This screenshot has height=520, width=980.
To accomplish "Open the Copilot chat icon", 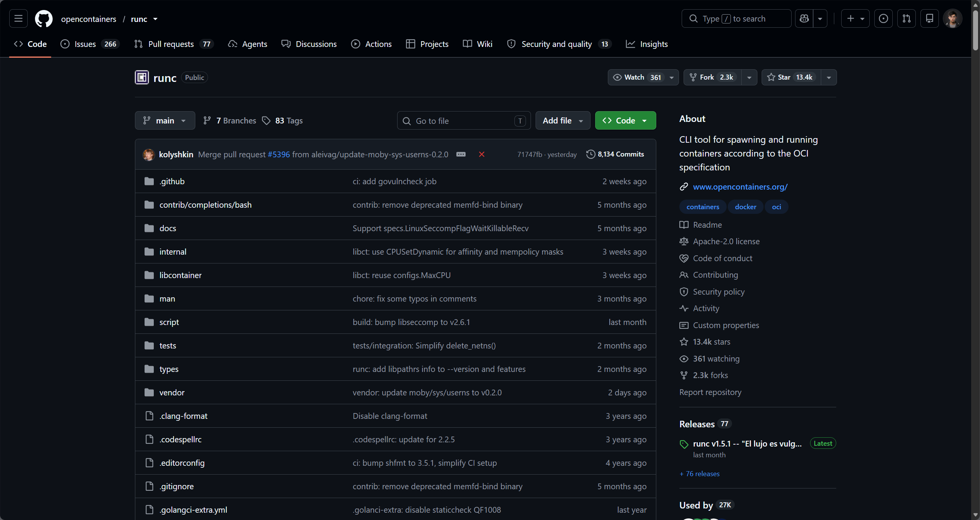I will (804, 18).
